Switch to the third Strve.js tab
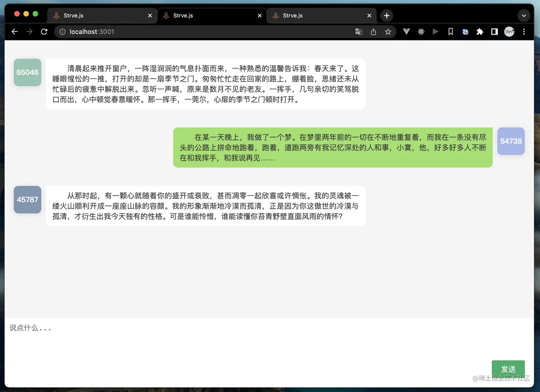Screen dimensions: 540x392 tap(321, 16)
